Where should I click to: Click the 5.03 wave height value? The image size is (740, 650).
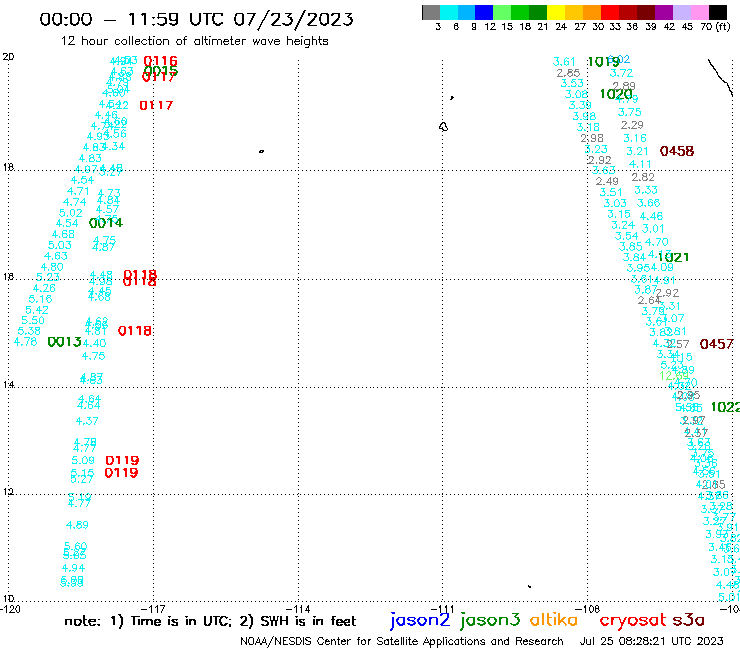[60, 245]
